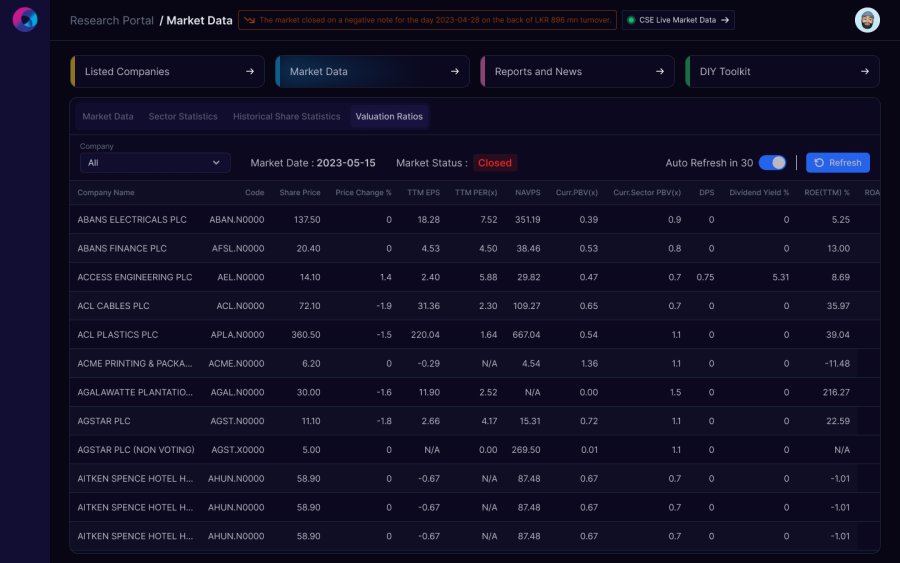
Task: Click the 220.04 TTM EPS value
Action: (x=425, y=335)
